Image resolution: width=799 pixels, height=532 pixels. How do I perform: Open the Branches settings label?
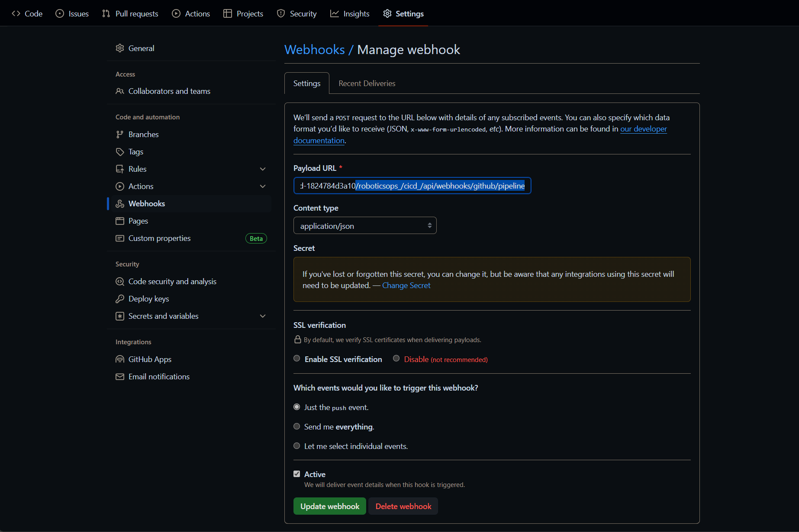point(144,135)
